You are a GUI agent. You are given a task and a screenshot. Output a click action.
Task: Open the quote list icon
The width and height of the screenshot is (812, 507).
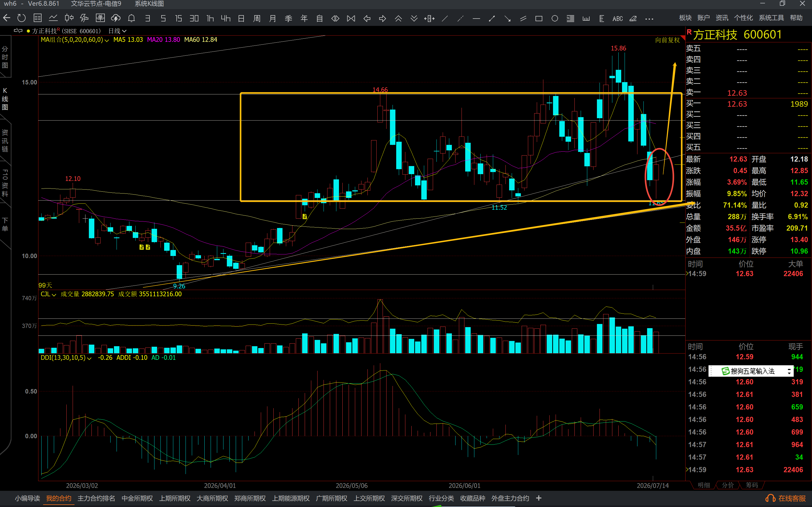38,18
